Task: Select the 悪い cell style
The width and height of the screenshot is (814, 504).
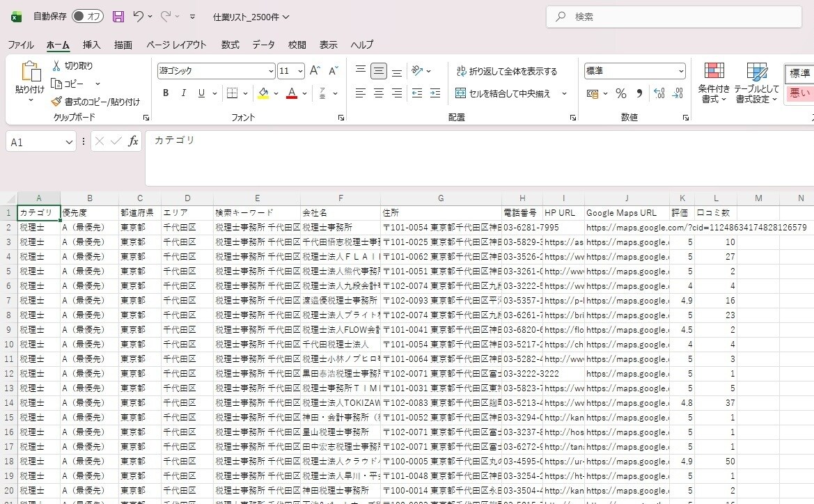Action: click(x=799, y=93)
